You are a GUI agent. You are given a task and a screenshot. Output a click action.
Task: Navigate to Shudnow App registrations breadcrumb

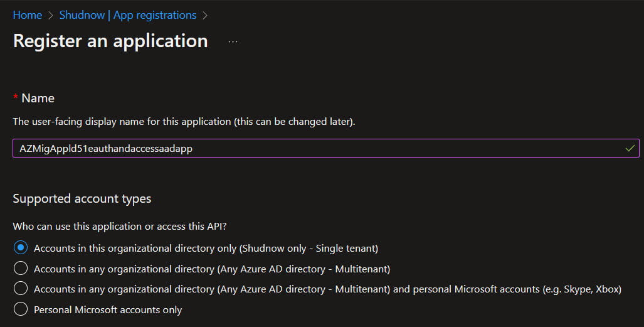click(x=128, y=15)
